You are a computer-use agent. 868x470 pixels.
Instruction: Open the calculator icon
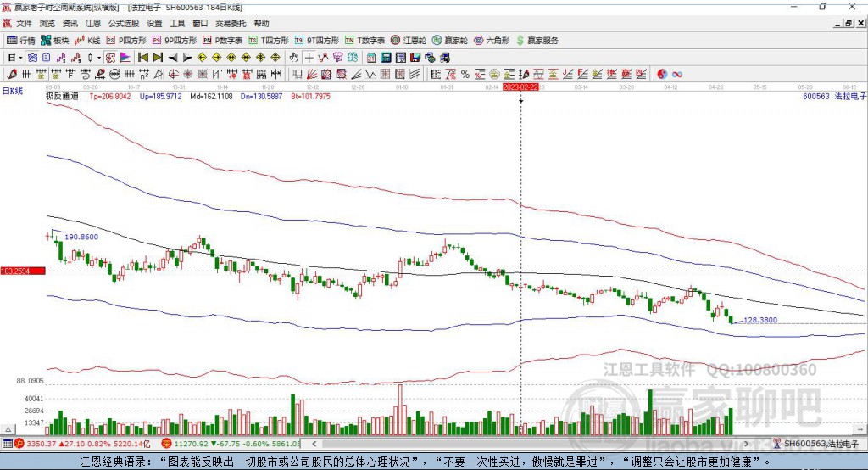(386, 58)
